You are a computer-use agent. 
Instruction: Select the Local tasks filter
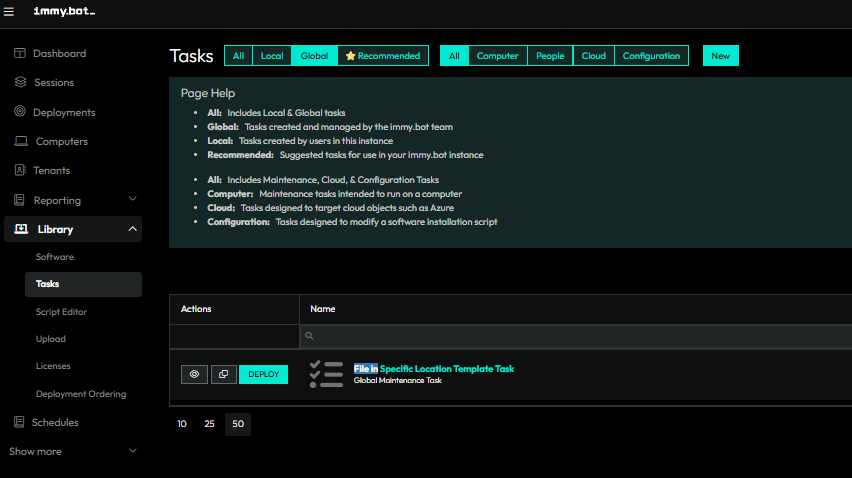(272, 56)
